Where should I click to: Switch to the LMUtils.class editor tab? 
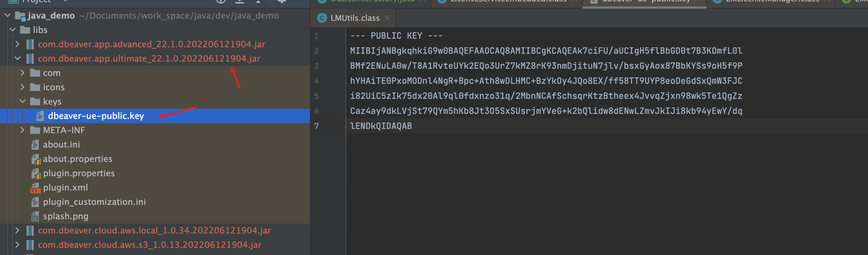[353, 18]
